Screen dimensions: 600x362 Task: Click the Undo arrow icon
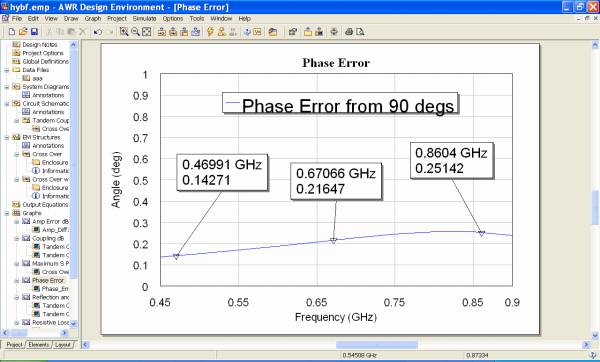98,32
